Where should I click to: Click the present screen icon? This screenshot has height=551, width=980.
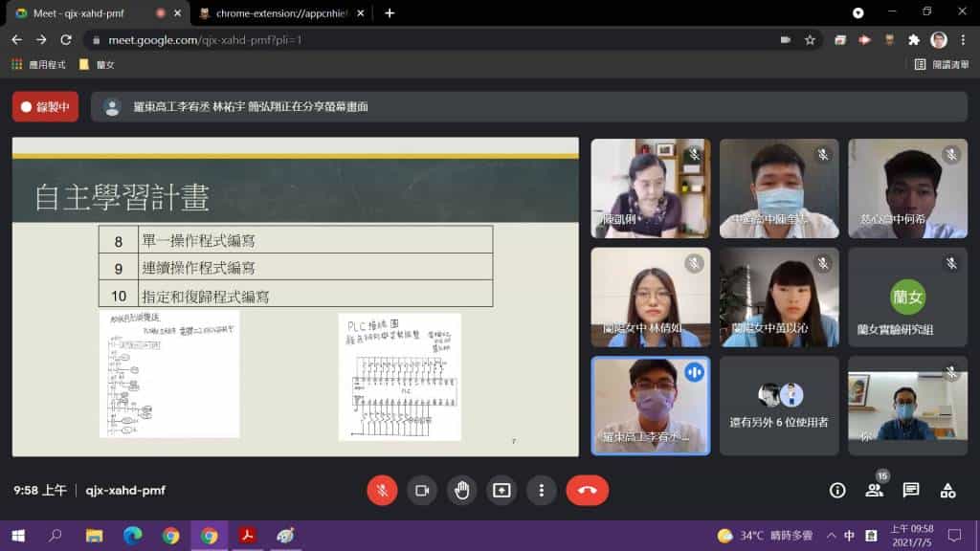pos(501,491)
